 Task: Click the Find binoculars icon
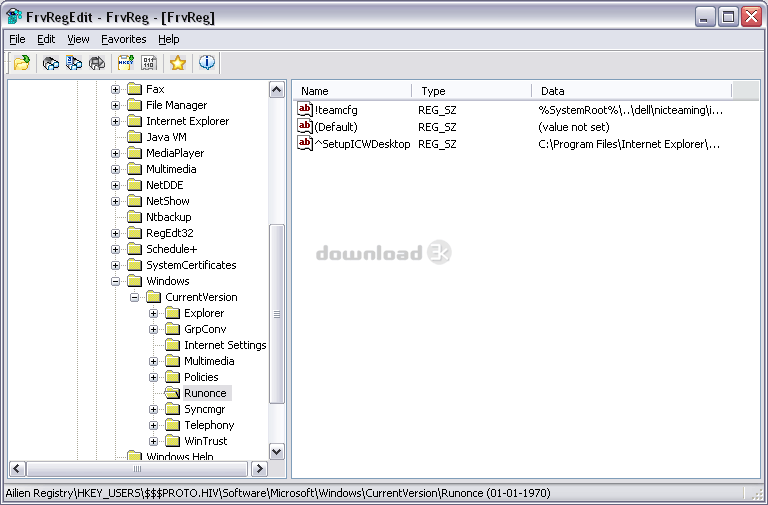coord(51,63)
